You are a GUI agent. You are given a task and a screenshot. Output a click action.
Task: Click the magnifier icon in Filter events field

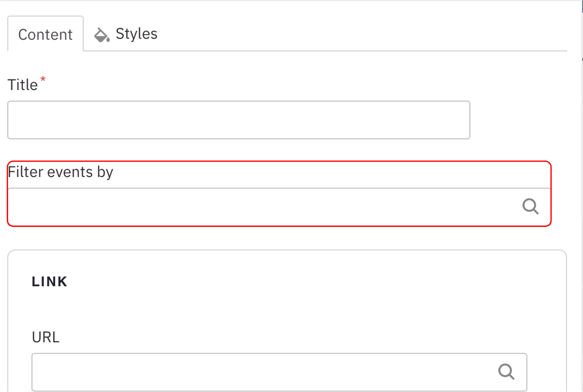tap(530, 206)
